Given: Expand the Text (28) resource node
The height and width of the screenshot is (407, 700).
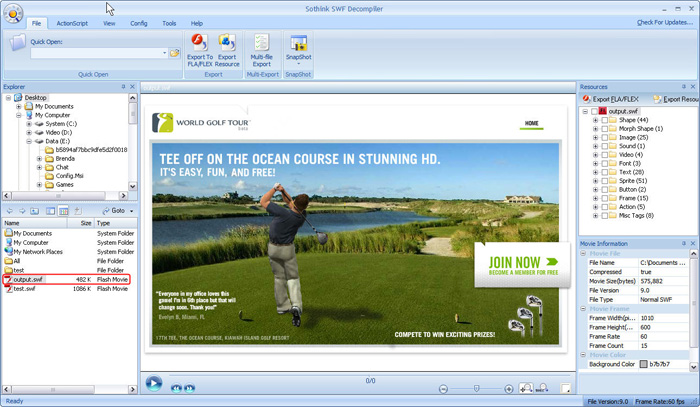Looking at the screenshot, I should tap(595, 172).
